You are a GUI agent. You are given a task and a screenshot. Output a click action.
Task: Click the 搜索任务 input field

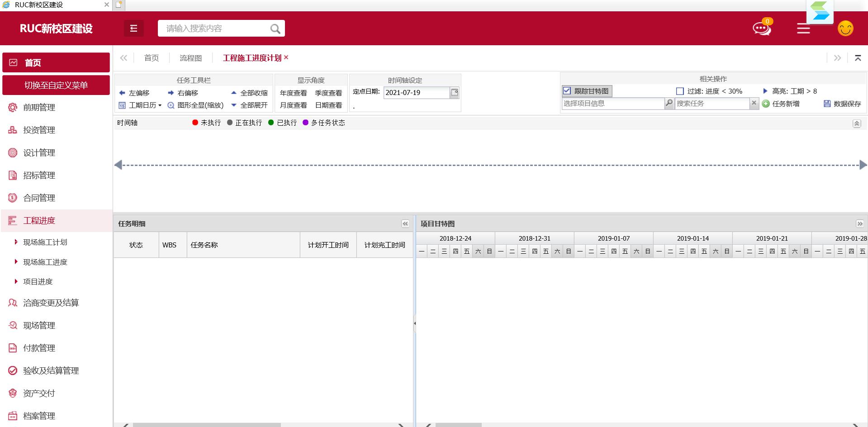coord(711,104)
